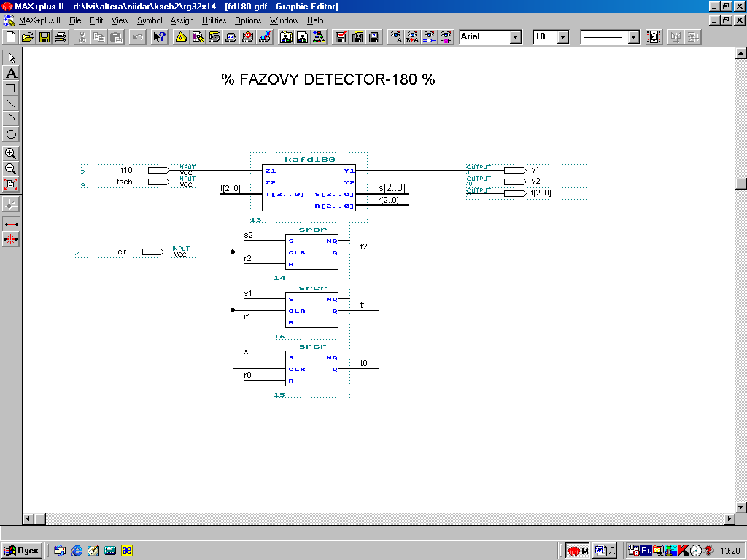Open the Hierarchy Display yellow triangle icon
Viewport: 747px width, 560px height.
181,36
